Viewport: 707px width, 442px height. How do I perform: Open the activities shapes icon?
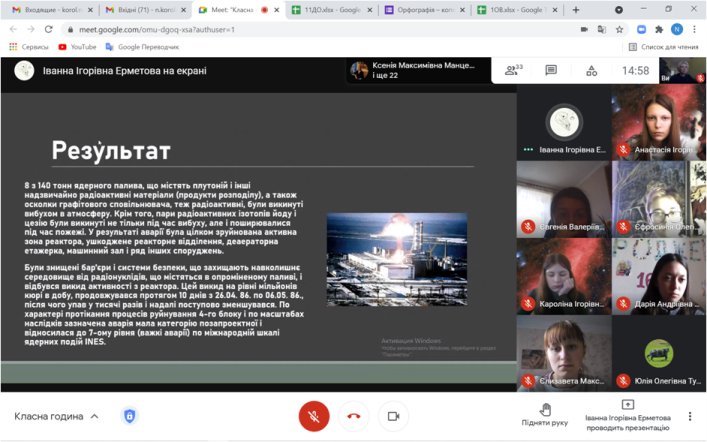(x=591, y=70)
